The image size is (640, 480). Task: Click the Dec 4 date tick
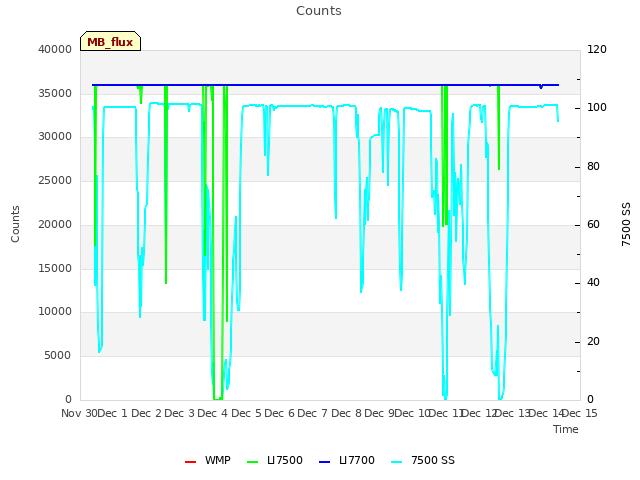[x=212, y=413]
